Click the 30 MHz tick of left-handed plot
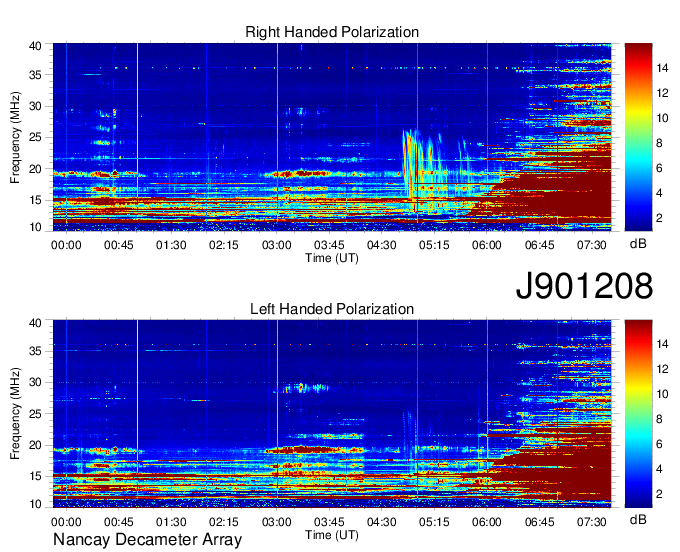Image resolution: width=680 pixels, height=552 pixels. 35,382
